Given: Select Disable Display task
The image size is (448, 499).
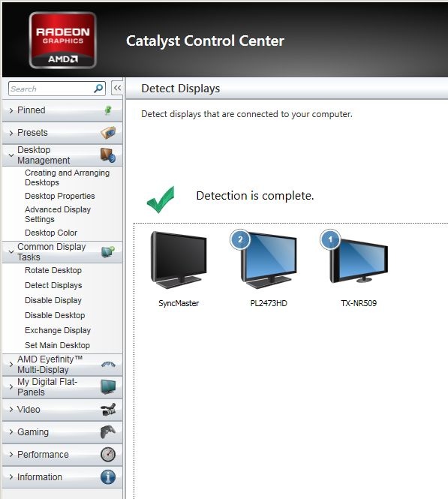Looking at the screenshot, I should pyautogui.click(x=53, y=300).
